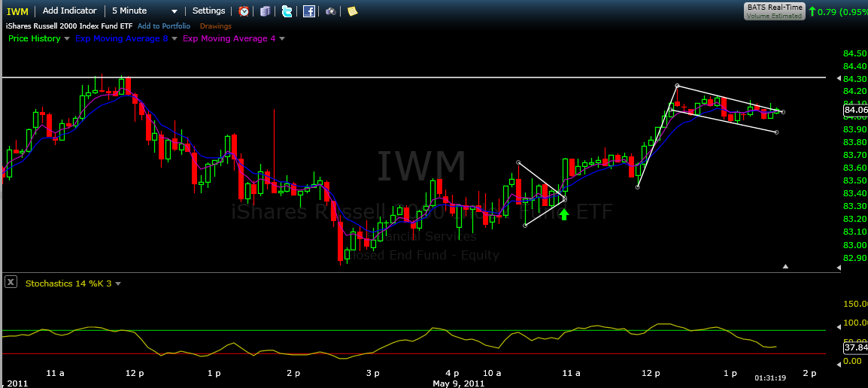The width and height of the screenshot is (868, 388).
Task: Click the IWM ticker symbol field
Action: pos(18,11)
